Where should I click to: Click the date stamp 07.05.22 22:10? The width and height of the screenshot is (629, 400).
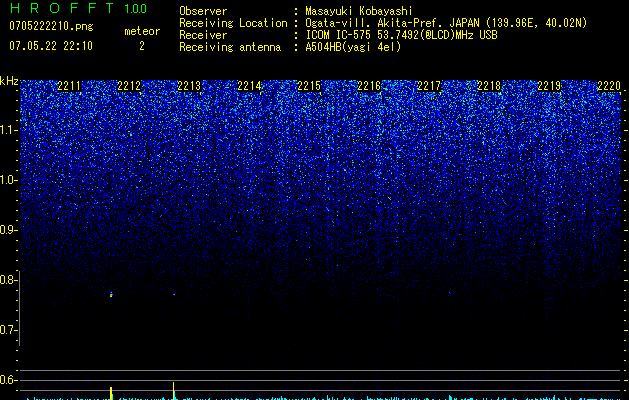(51, 46)
